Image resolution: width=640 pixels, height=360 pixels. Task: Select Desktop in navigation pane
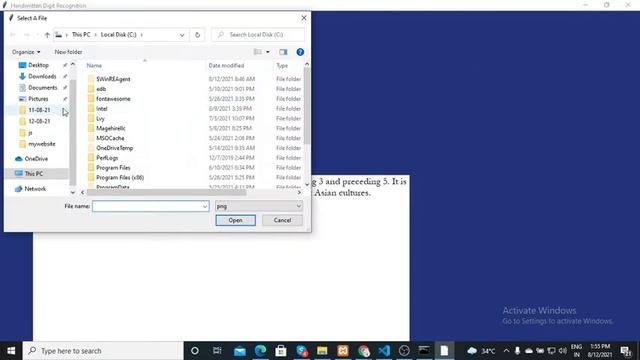point(38,65)
